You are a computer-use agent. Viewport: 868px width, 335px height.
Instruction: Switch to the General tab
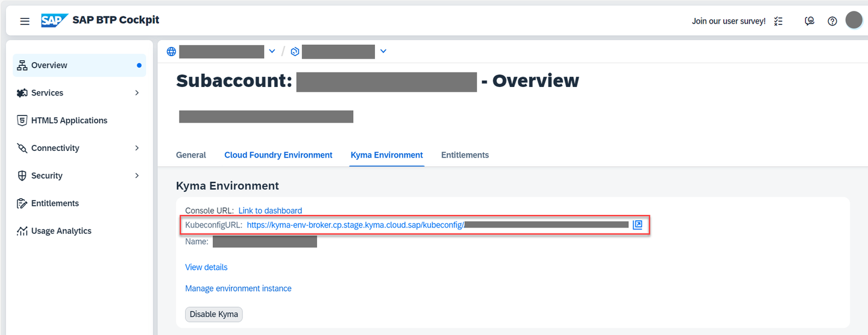coord(191,155)
